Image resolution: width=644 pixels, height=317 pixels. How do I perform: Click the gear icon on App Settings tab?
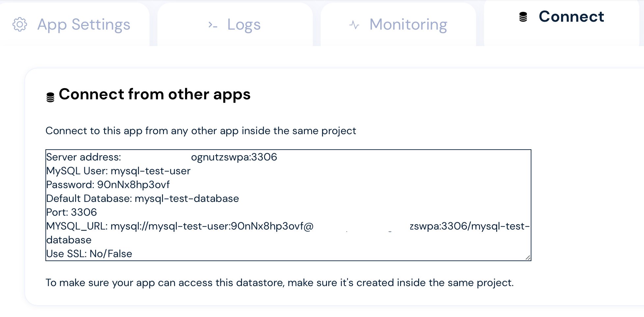pyautogui.click(x=20, y=24)
